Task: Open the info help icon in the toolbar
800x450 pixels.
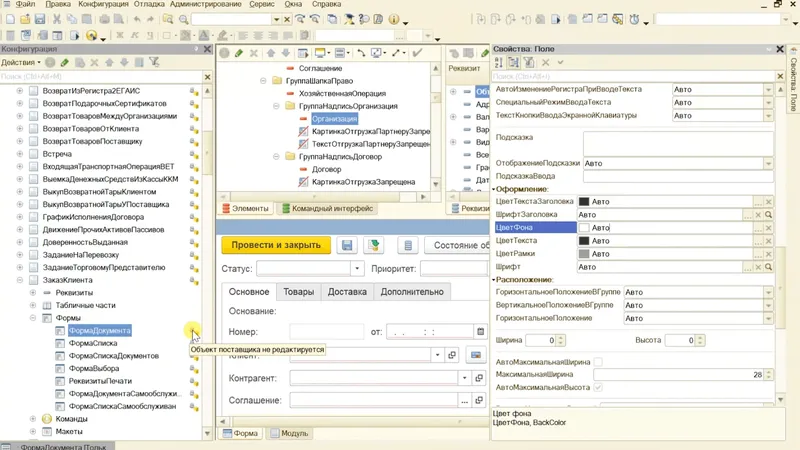Action: pos(394,19)
